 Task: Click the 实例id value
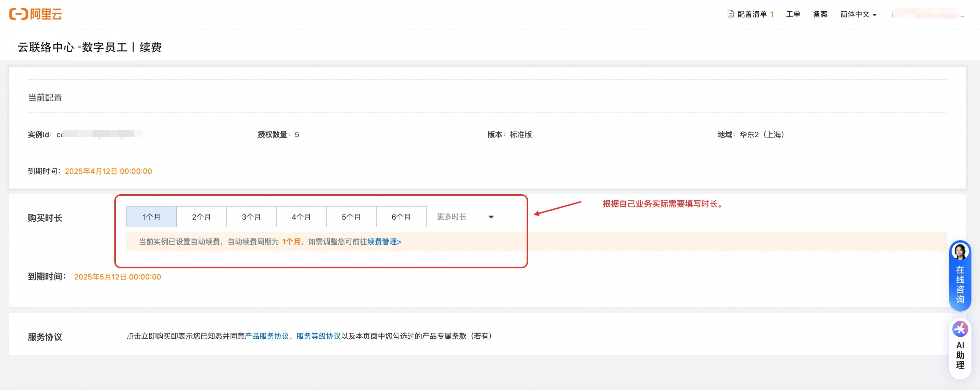[x=99, y=134]
